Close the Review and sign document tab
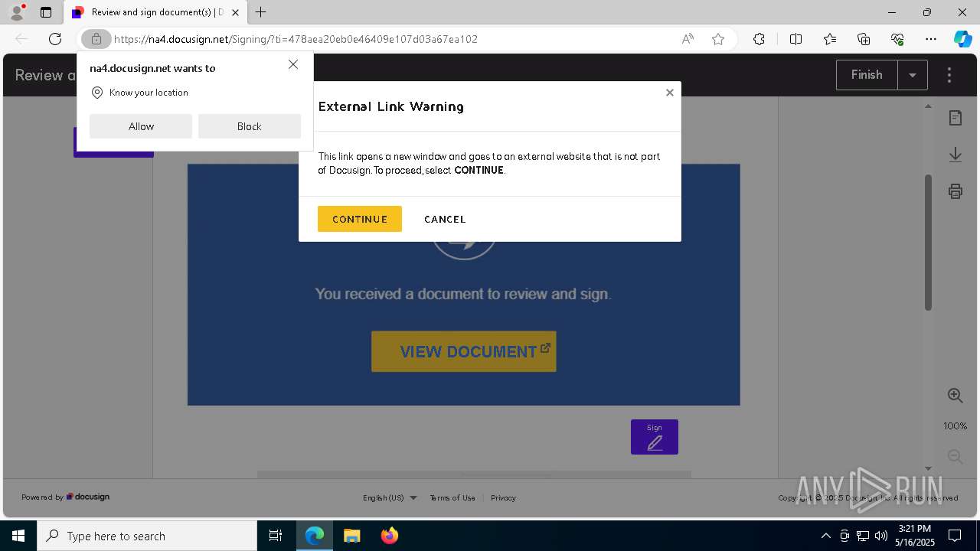 (x=235, y=12)
